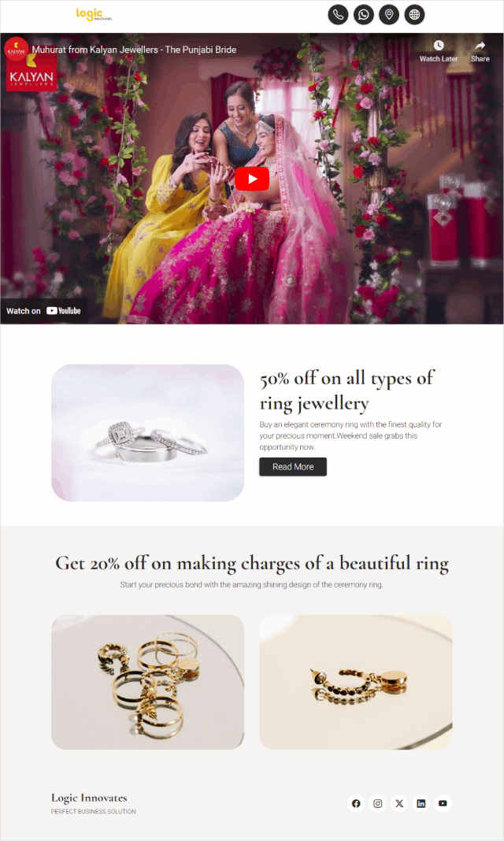Click the YouTube icon in footer

coord(443,803)
